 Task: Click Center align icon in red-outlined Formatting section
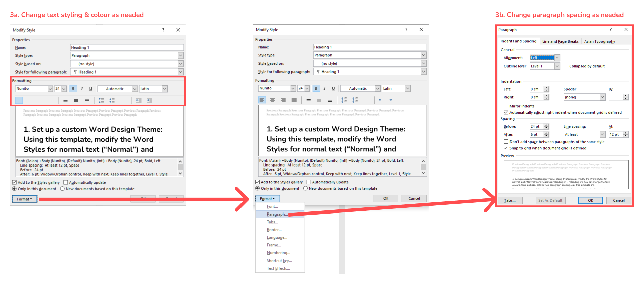[30, 100]
